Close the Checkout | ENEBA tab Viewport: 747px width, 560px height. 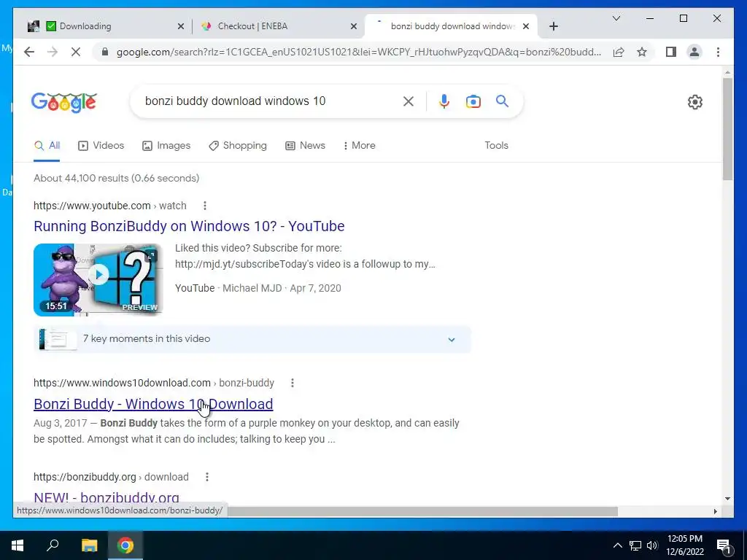coord(354,26)
